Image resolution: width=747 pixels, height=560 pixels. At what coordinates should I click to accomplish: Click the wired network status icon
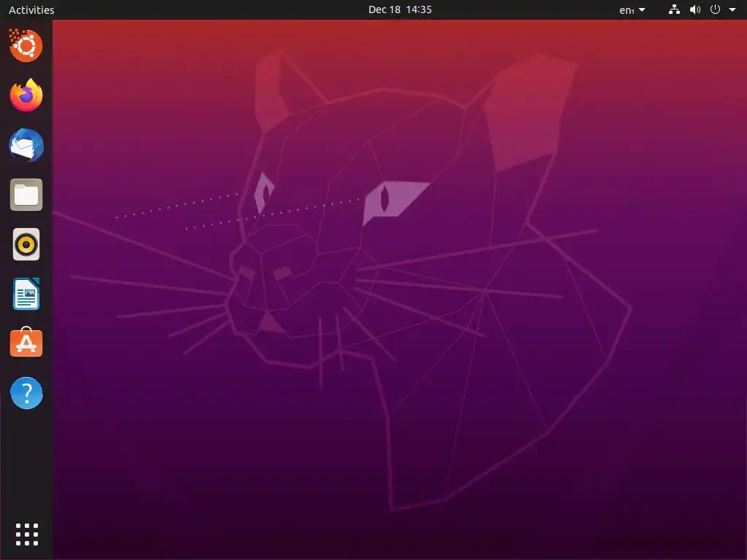[674, 9]
